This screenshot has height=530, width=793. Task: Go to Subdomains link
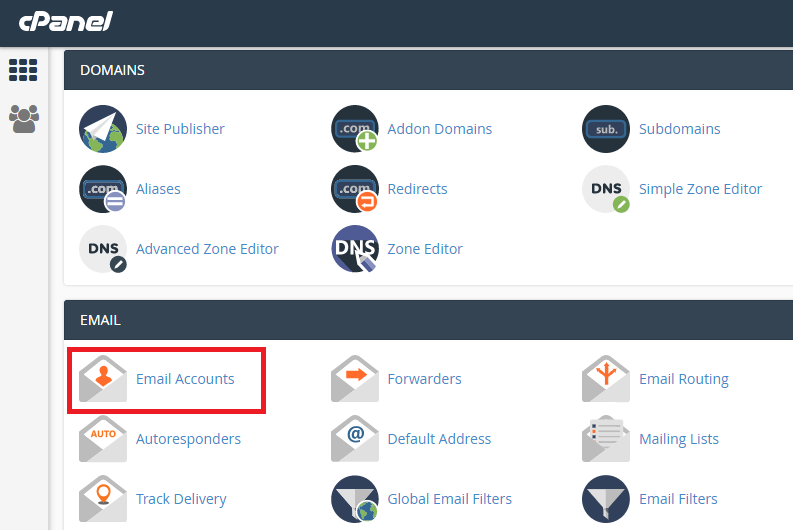(x=679, y=129)
